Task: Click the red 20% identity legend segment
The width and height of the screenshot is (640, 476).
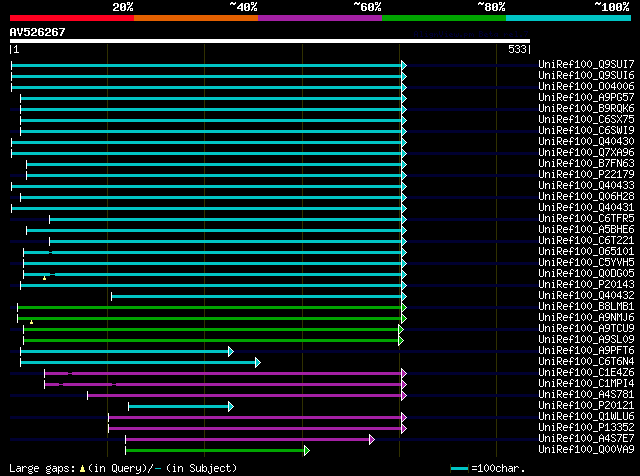Action: tap(72, 18)
